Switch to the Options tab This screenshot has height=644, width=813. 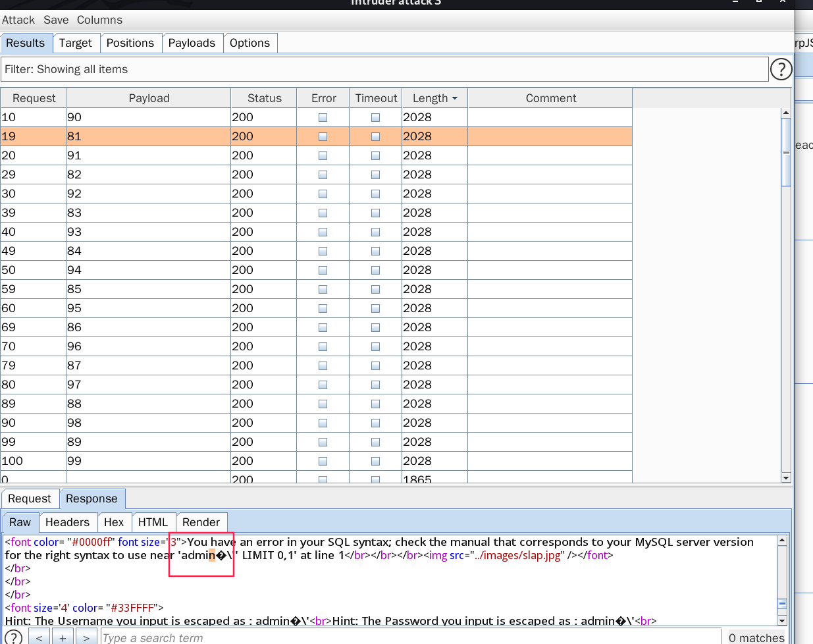tap(250, 43)
